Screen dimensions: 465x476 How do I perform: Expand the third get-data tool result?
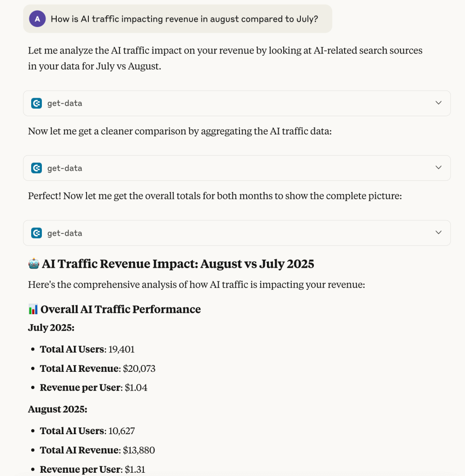tap(438, 233)
